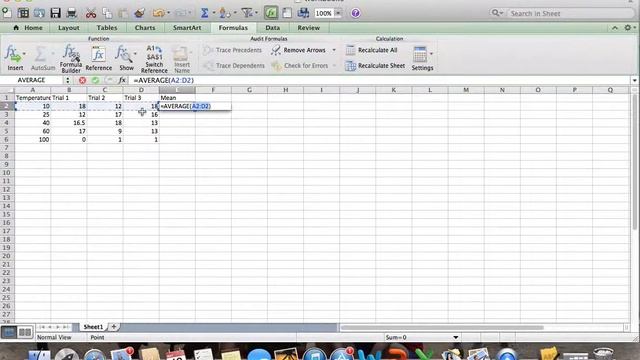The height and width of the screenshot is (360, 640).
Task: Switch to the Charts ribbon tab
Action: [x=145, y=28]
